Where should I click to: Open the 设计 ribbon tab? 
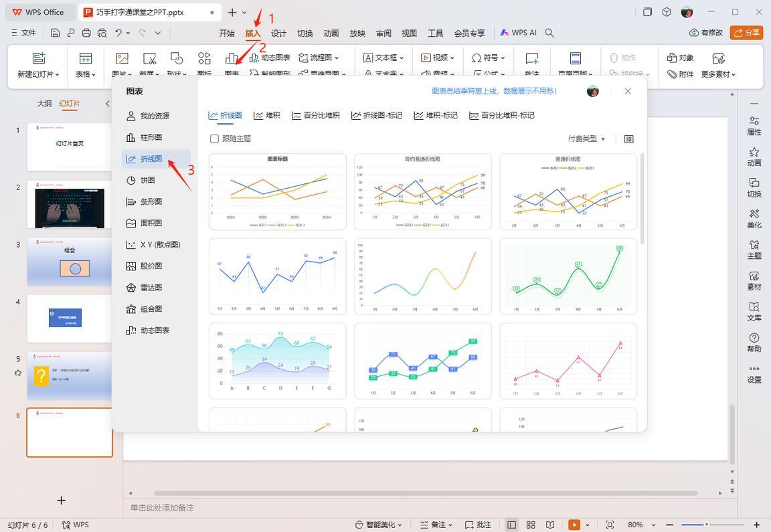pos(278,33)
